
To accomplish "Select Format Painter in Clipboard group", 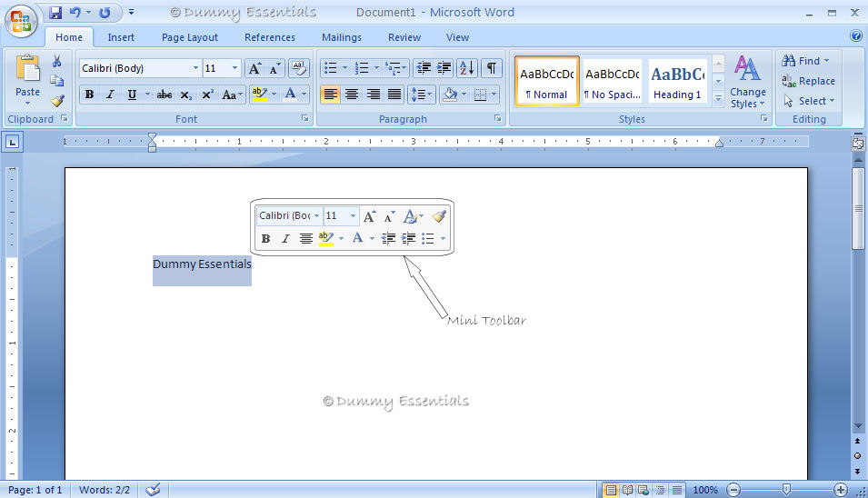I will [56, 101].
